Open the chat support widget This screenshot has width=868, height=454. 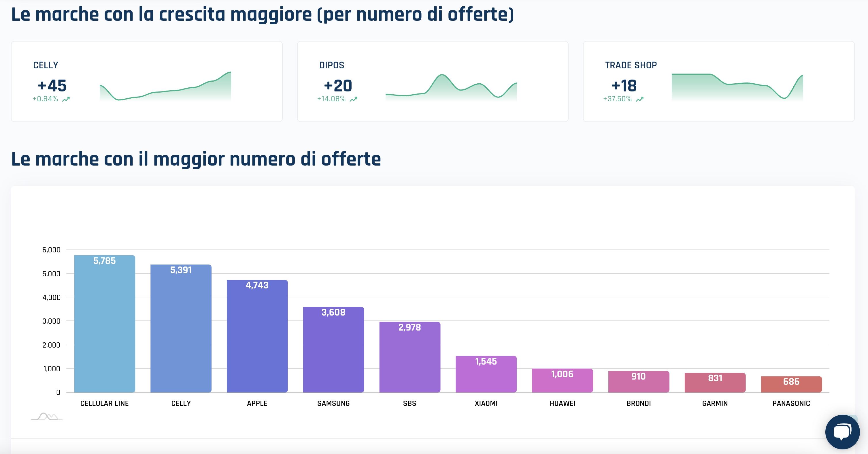click(842, 432)
